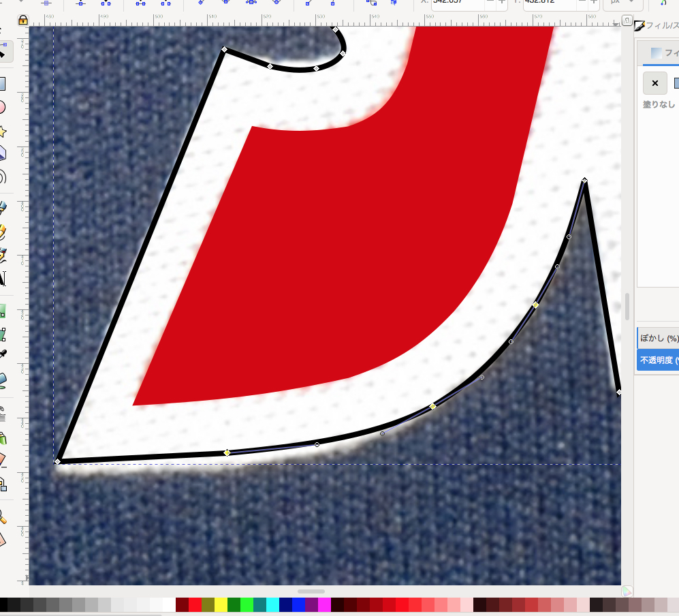Click the horizontal canvas scrollbar handle
This screenshot has width=679, height=616.
311,591
